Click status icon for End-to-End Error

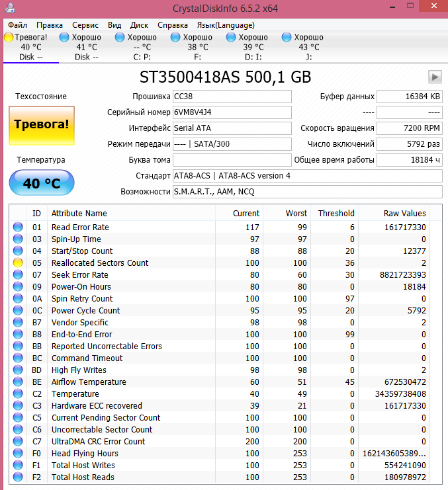coord(18,334)
